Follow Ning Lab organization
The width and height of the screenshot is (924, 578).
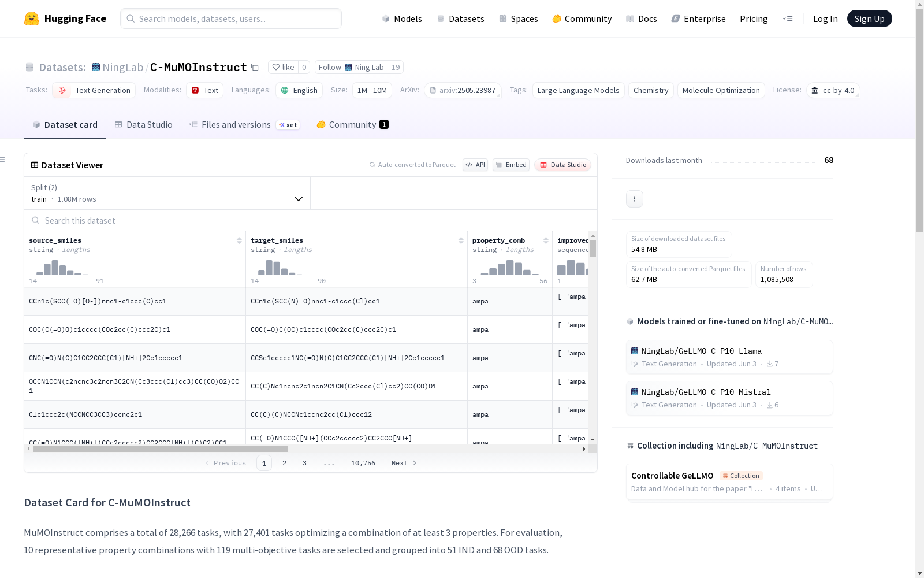click(x=351, y=67)
